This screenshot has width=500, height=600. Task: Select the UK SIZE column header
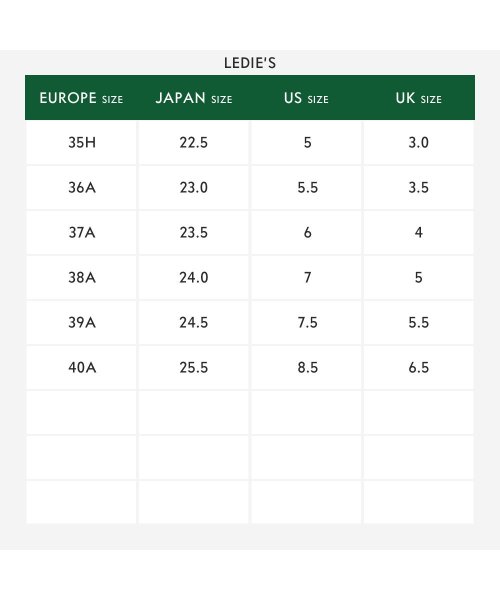(419, 98)
